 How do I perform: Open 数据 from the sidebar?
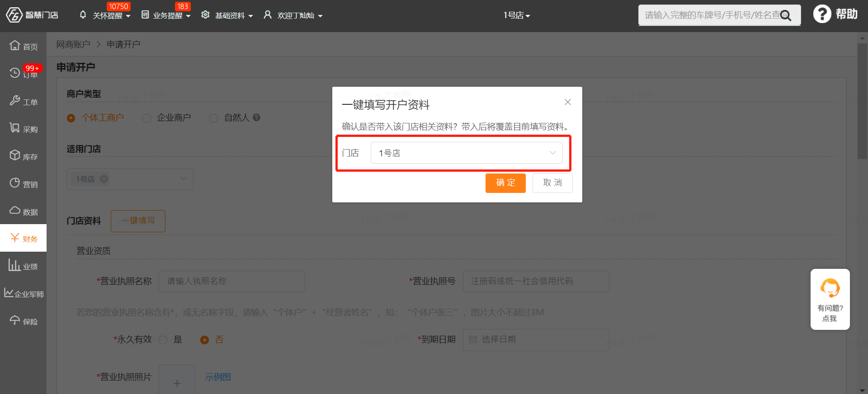click(23, 211)
